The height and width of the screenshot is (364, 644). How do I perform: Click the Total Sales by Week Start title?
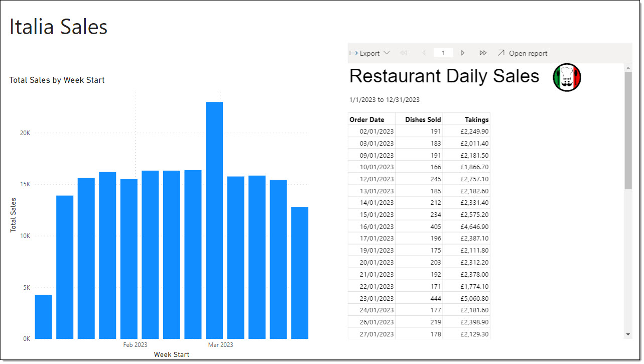[57, 80]
